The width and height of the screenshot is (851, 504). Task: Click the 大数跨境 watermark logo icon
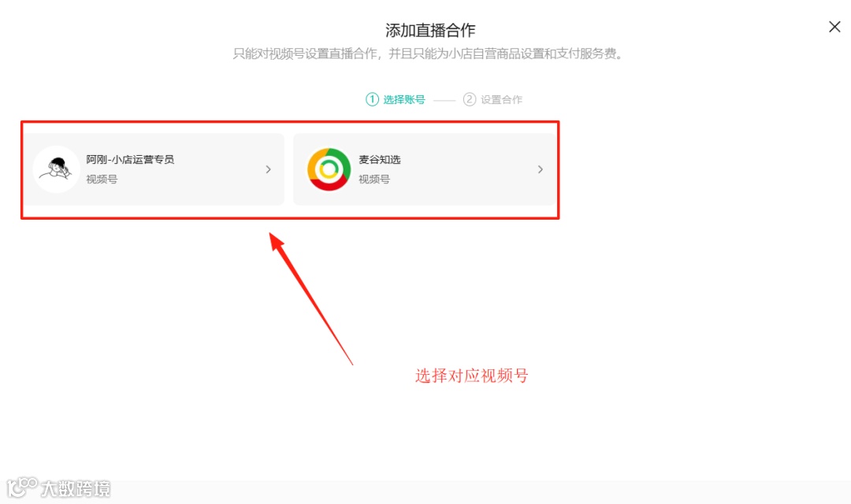pyautogui.click(x=22, y=487)
